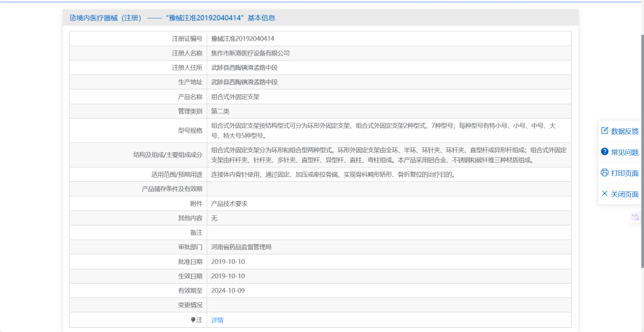Screen dimensions: 644x332
Task: Click the panel title 境内医疗器械（注册）基本信息
Action: (172, 18)
